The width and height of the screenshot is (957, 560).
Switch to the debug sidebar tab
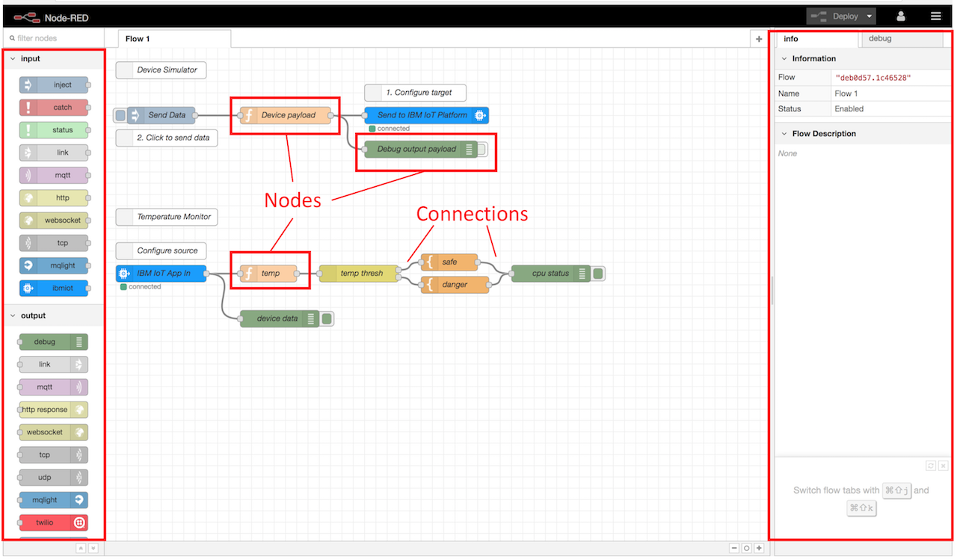click(x=902, y=39)
